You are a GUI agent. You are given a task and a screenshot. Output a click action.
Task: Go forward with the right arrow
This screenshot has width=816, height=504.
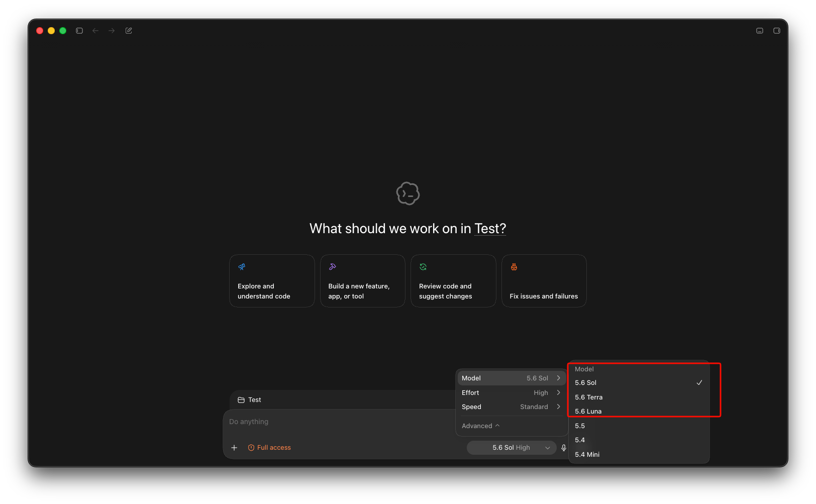pos(112,31)
